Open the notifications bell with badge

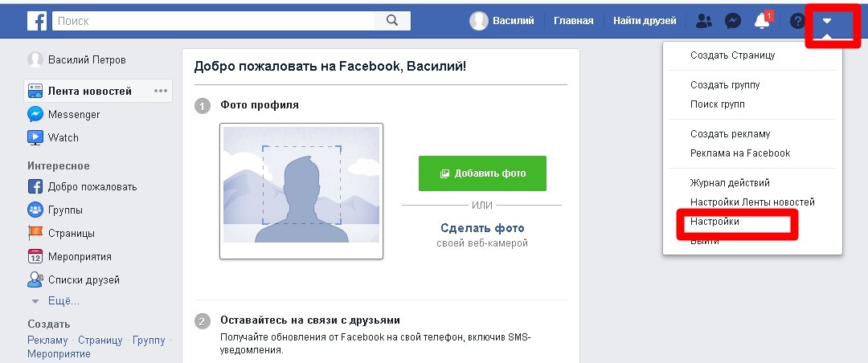(763, 21)
